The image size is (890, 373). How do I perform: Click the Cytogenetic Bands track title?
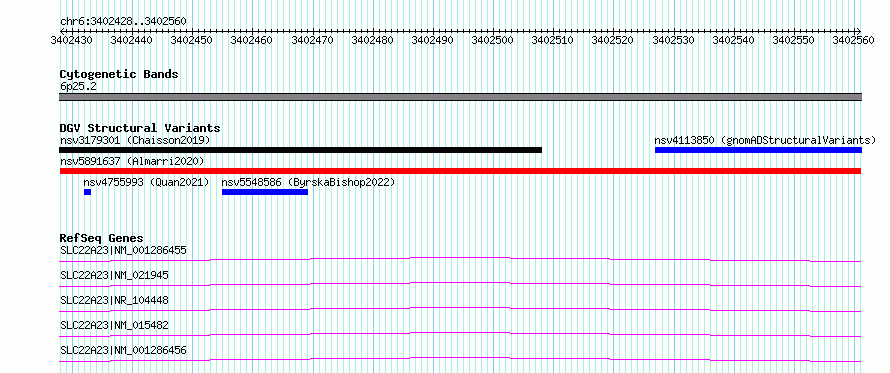(119, 74)
